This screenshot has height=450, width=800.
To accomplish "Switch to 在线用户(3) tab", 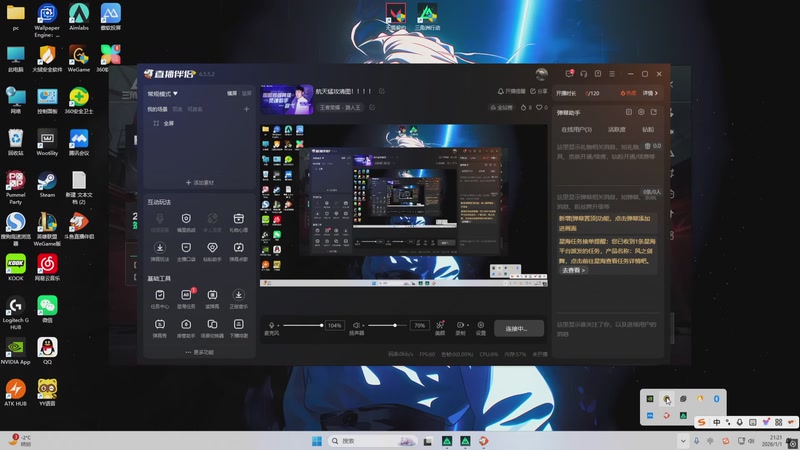I will [577, 130].
